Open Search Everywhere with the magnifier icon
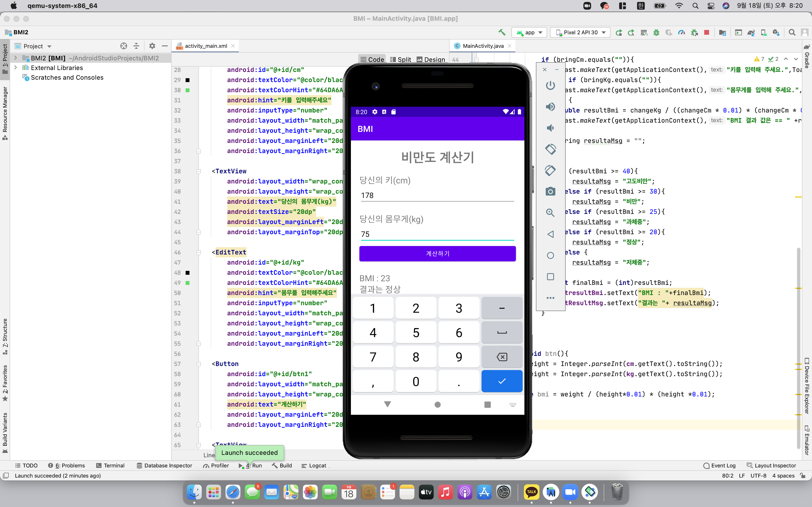 (x=792, y=32)
